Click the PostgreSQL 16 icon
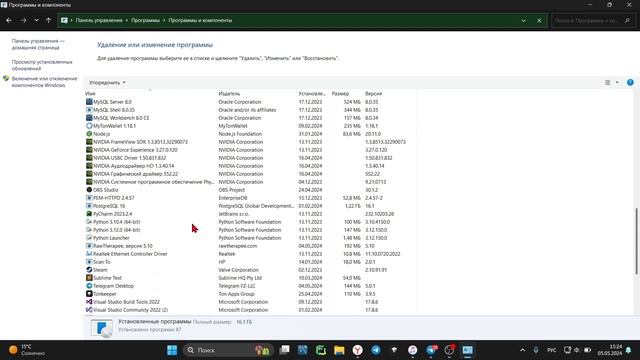Image resolution: width=640 pixels, height=360 pixels. pyautogui.click(x=89, y=206)
